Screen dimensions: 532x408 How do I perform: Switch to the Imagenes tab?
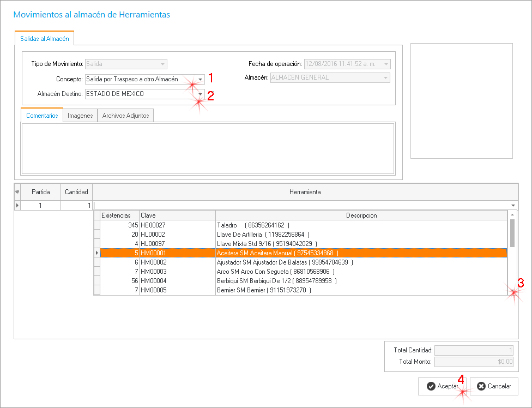point(80,116)
